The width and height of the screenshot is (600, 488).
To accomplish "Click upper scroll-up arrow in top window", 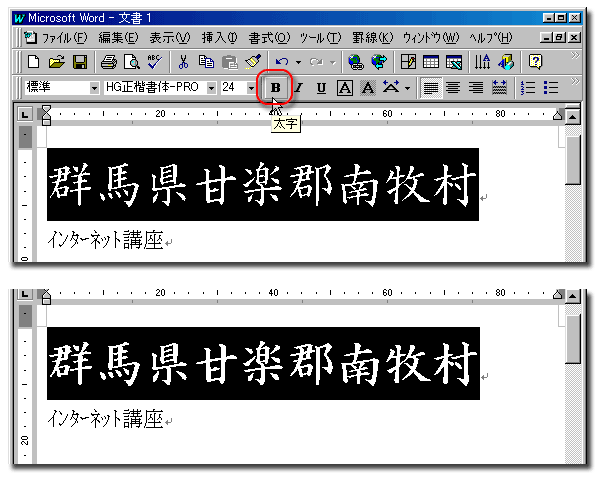I will point(572,117).
